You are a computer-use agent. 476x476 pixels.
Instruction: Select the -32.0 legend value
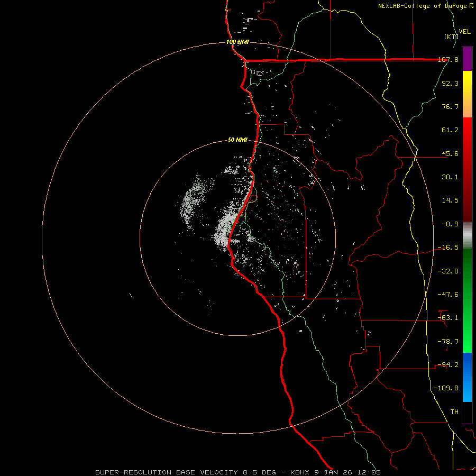448,271
